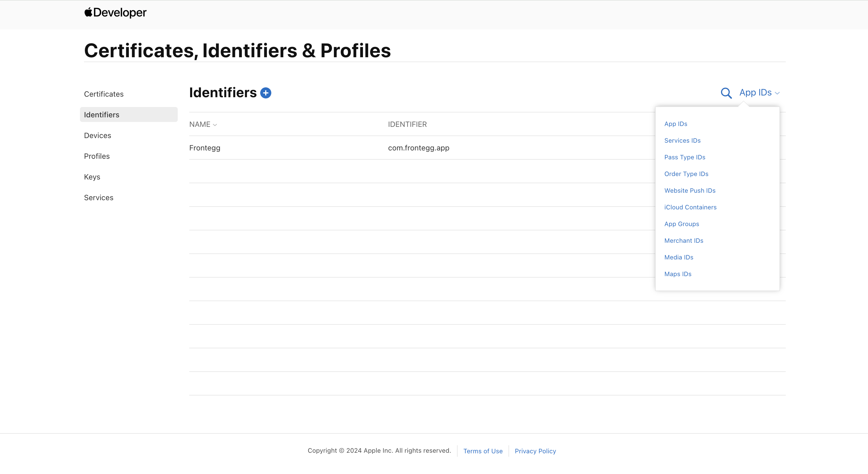
Task: Go to Devices in the sidebar
Action: coord(97,135)
